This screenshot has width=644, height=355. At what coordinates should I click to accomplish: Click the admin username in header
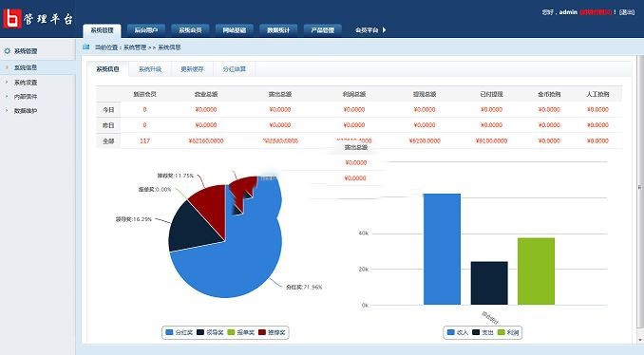tap(568, 12)
